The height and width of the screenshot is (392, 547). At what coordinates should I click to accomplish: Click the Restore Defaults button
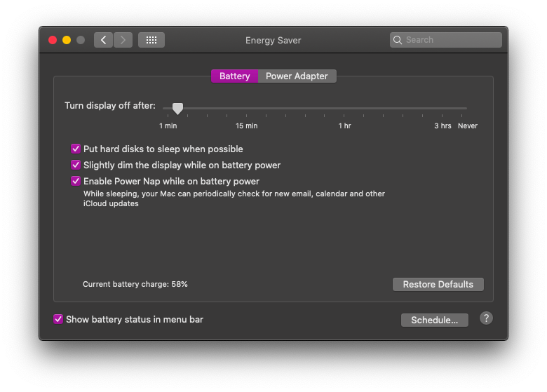tap(438, 284)
